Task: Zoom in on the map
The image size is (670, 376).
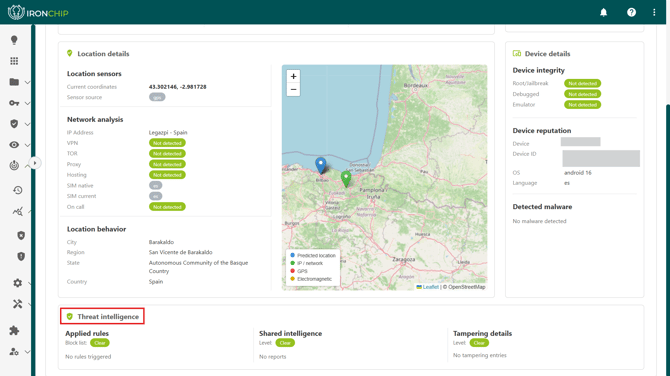Action: pos(293,76)
